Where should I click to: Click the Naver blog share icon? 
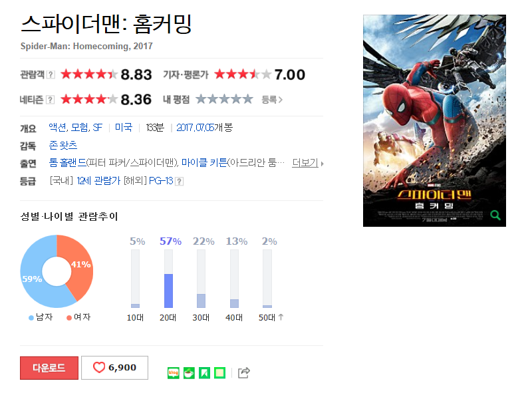(174, 372)
